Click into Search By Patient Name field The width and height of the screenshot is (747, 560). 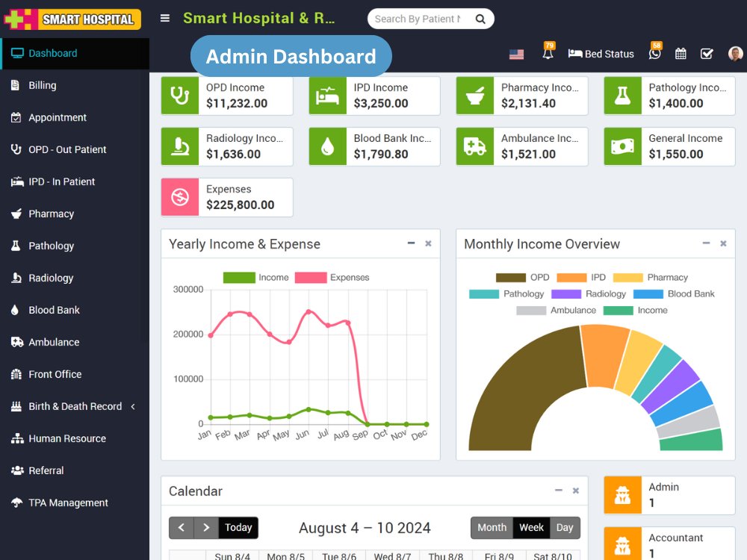tap(418, 19)
